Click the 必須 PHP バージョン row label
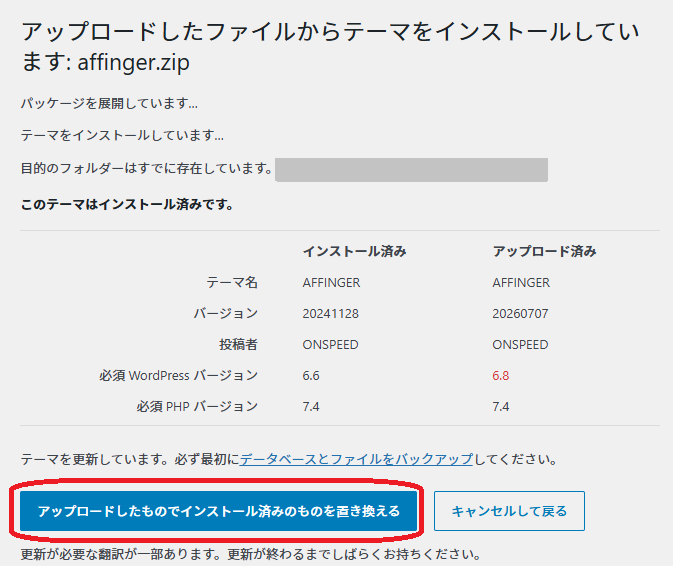The width and height of the screenshot is (673, 566). [197, 406]
